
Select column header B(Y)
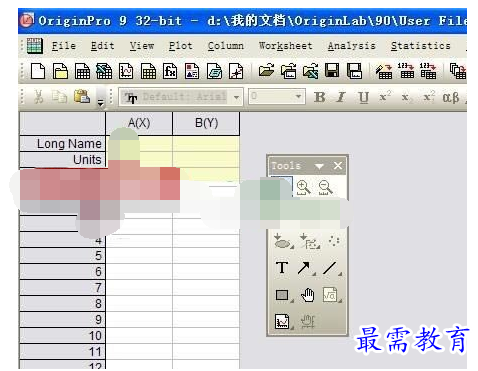click(206, 123)
